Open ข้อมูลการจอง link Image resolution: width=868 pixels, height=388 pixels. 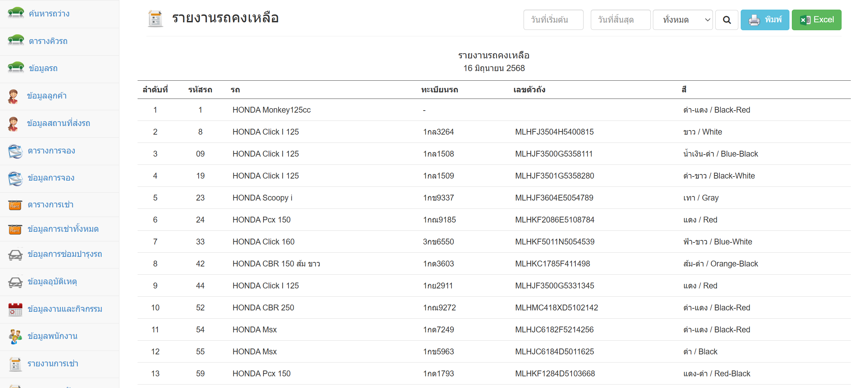51,178
